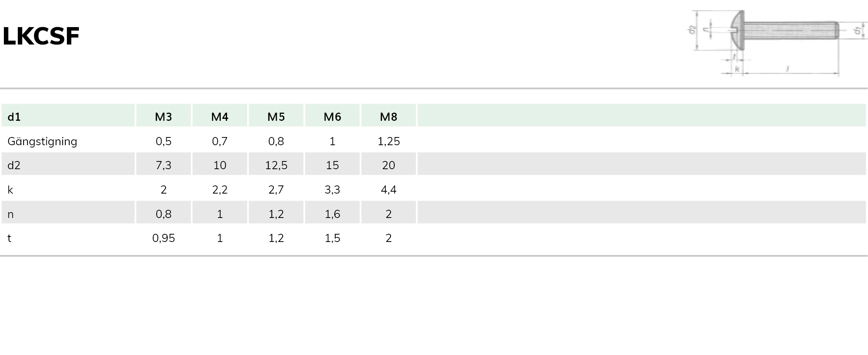Click the 1,5 value in t row
Screen dimensions: 868x355
pos(333,238)
